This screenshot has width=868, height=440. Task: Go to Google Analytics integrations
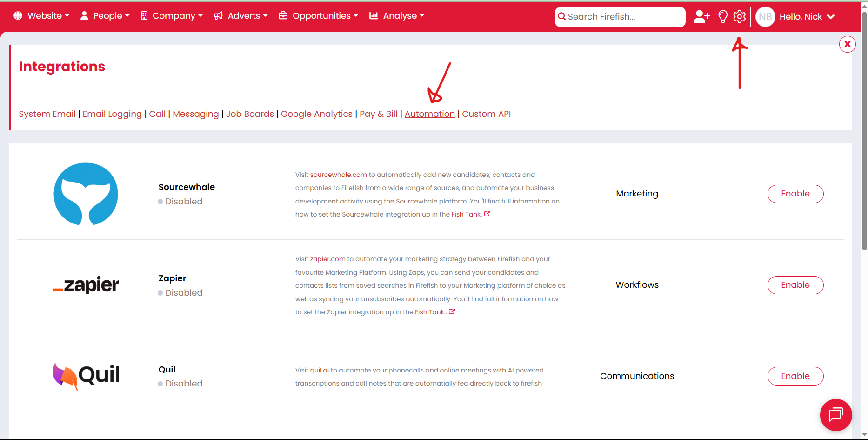pyautogui.click(x=317, y=114)
